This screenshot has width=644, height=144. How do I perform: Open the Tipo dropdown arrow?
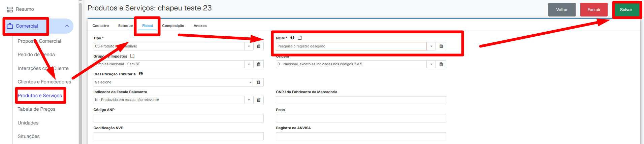point(249,46)
